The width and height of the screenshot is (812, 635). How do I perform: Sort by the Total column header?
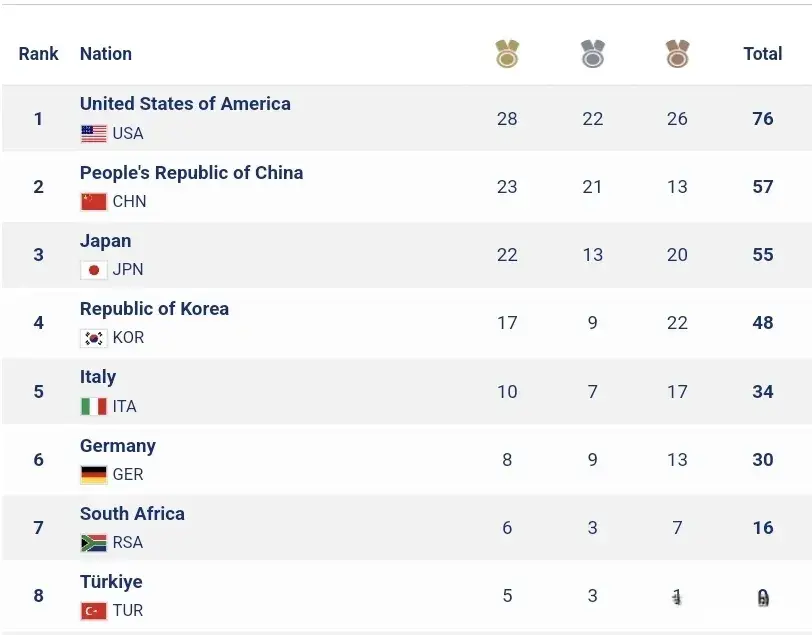click(762, 54)
